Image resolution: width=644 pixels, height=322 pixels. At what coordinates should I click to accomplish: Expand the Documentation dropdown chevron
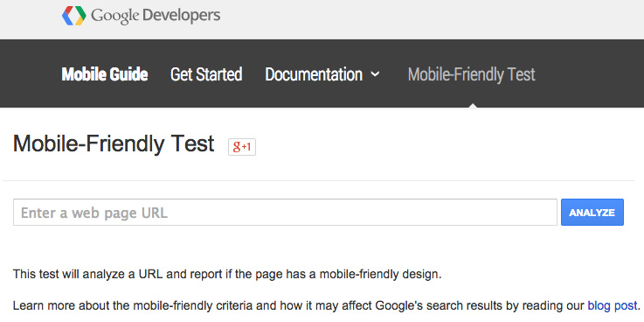pos(375,74)
